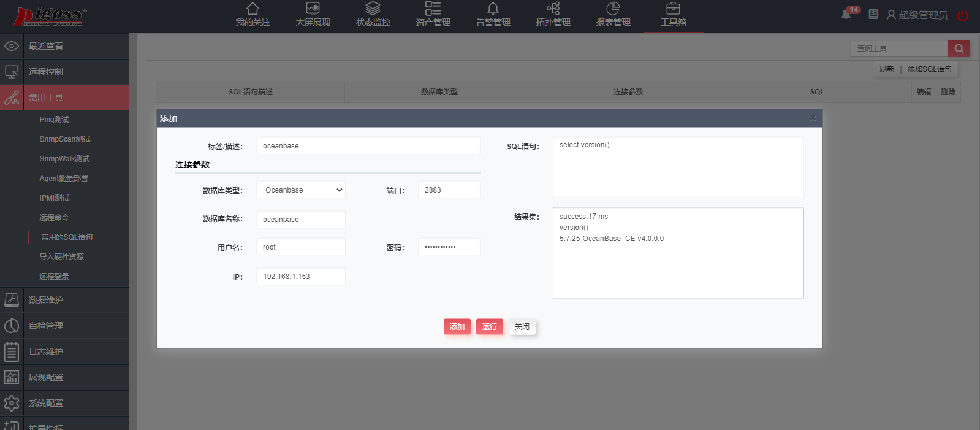Image resolution: width=980 pixels, height=430 pixels.
Task: Click the 编辑 column header
Action: click(x=924, y=92)
